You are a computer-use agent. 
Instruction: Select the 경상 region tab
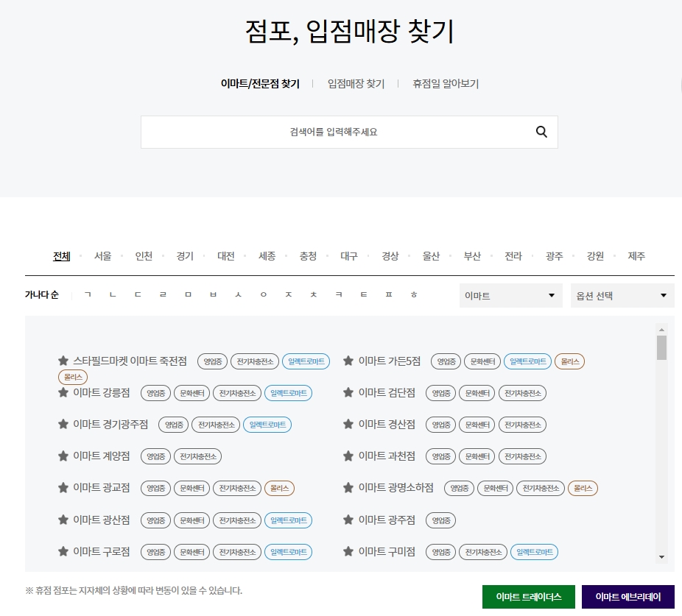pos(390,256)
